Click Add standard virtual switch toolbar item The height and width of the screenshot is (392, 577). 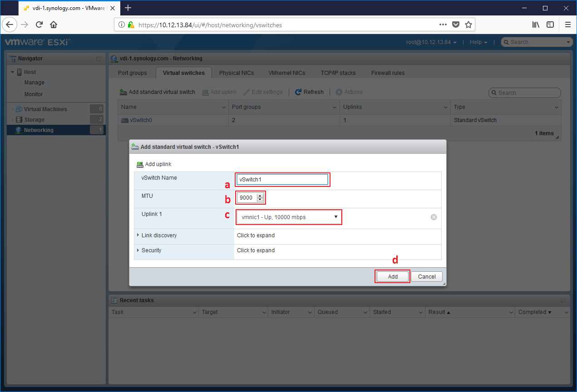157,92
